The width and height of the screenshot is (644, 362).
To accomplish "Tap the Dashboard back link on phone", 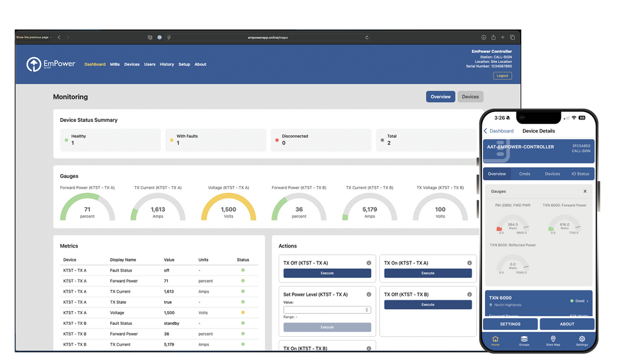I will pyautogui.click(x=499, y=131).
